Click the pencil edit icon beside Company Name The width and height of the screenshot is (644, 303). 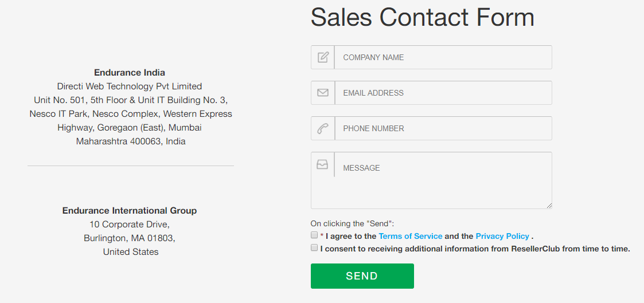pos(323,57)
